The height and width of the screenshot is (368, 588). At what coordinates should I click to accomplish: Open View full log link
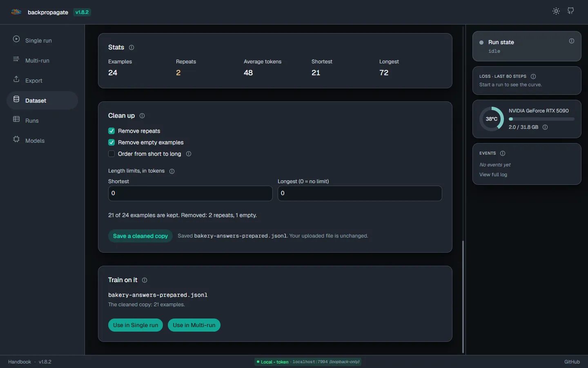coord(493,175)
